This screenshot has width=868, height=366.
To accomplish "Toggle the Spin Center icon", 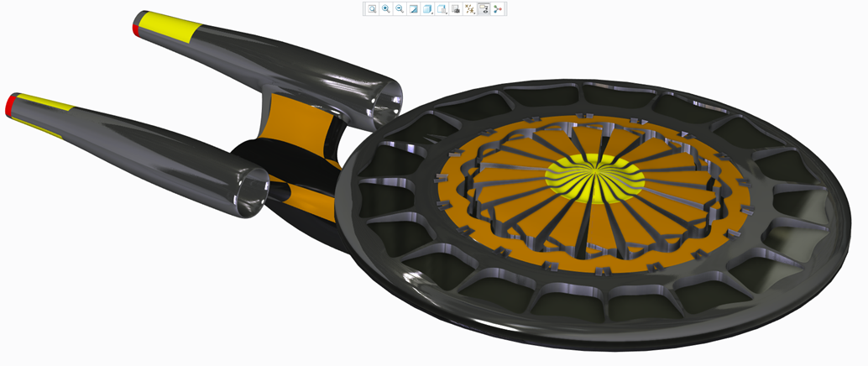I will [498, 9].
